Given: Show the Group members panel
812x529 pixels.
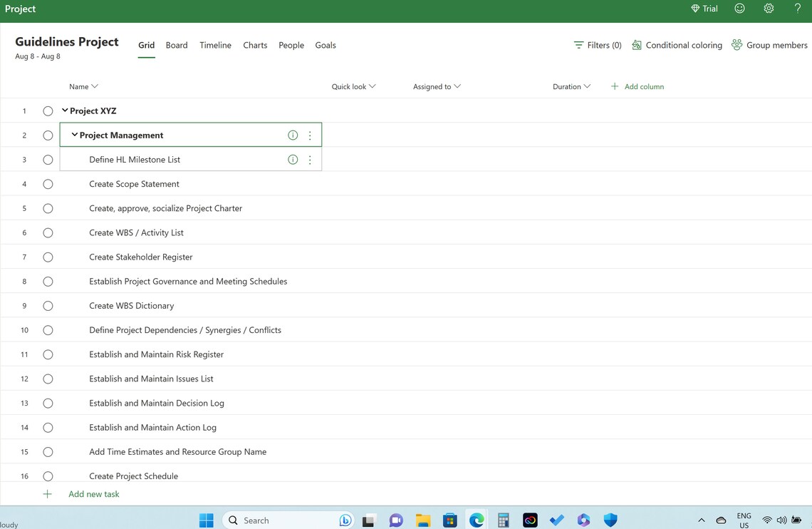Looking at the screenshot, I should coord(769,44).
